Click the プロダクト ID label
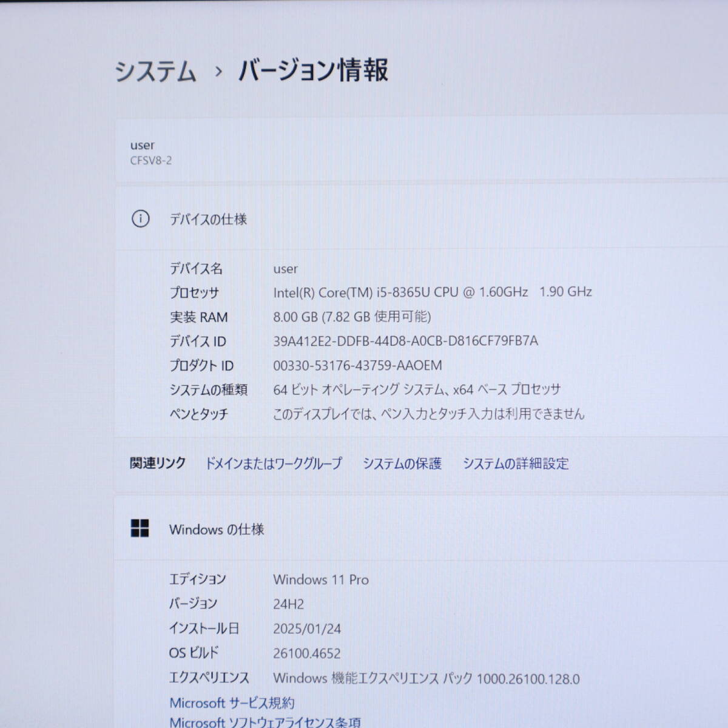728x728 pixels. click(201, 366)
